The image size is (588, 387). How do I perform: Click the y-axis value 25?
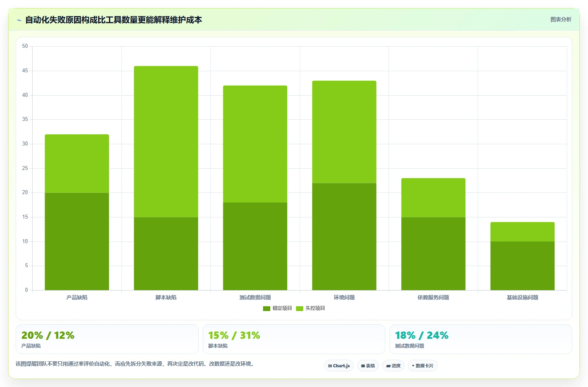tap(25, 168)
